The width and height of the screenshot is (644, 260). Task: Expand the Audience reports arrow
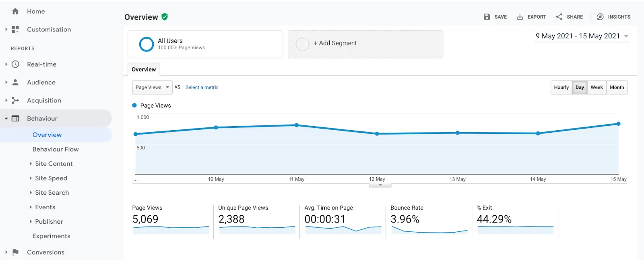click(x=6, y=82)
